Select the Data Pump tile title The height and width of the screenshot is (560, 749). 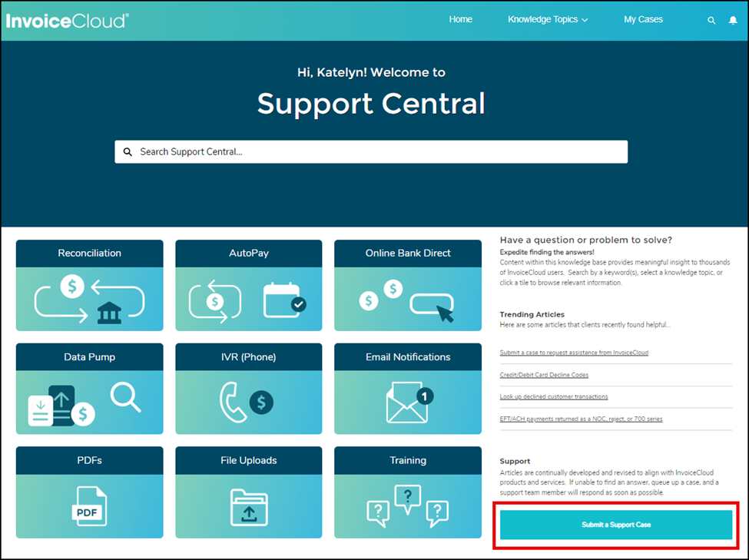pos(89,357)
